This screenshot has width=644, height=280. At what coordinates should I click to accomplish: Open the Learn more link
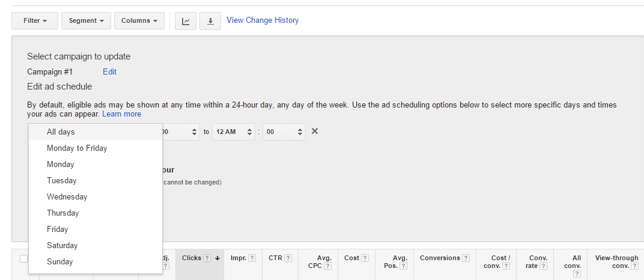121,114
